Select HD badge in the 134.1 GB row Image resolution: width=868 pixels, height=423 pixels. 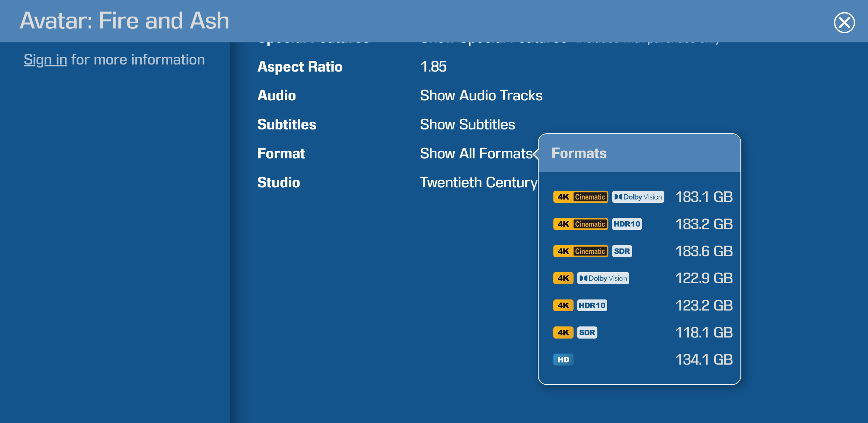pyautogui.click(x=563, y=360)
